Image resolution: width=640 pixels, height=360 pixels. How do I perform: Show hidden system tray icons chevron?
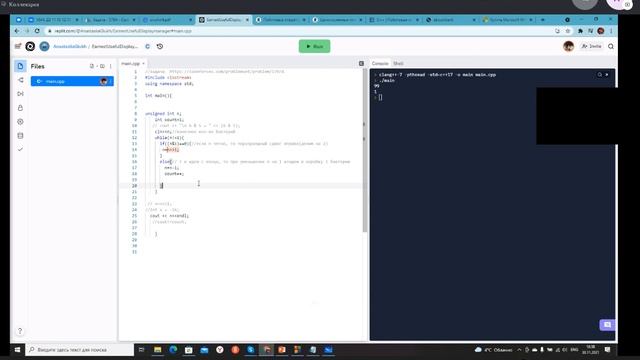pos(519,350)
